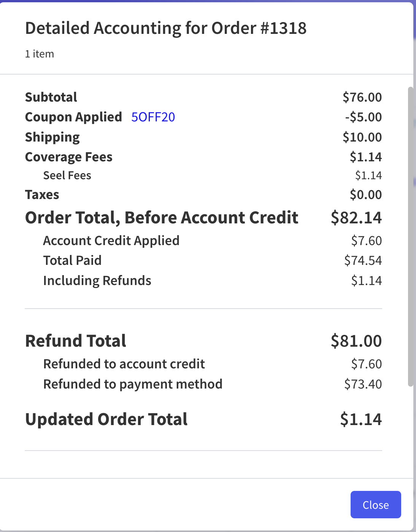
Task: Click Refunded to payment method label
Action: [x=133, y=384]
